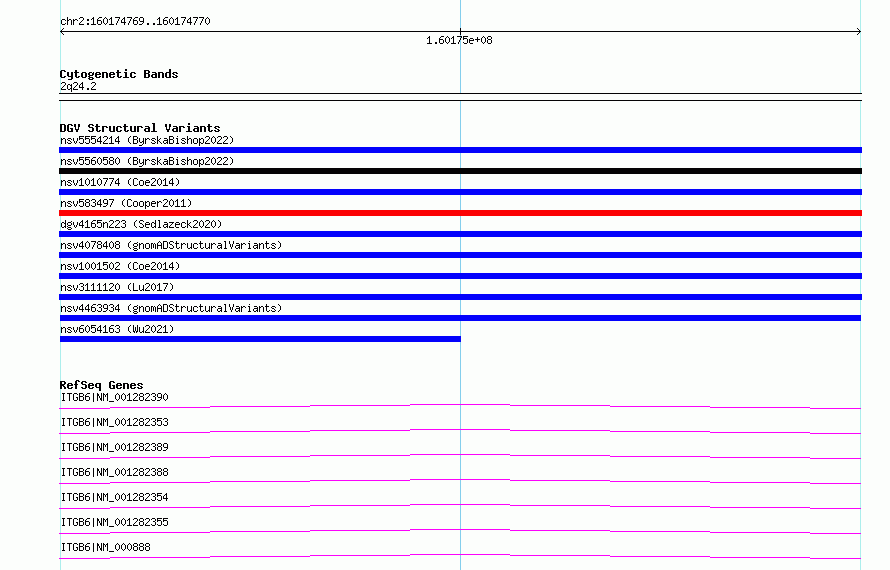890x570 pixels.
Task: Select the DGV Structural Variants track title
Action: 140,128
